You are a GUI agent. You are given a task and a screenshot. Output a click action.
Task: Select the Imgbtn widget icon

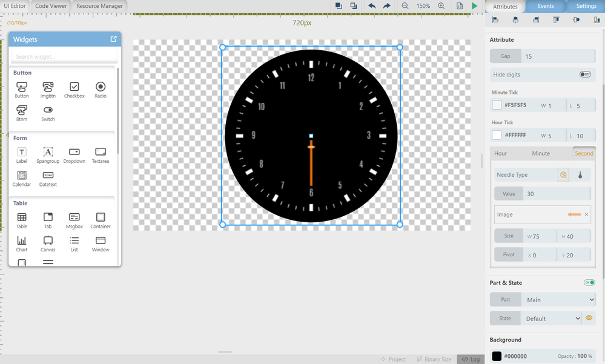(x=48, y=87)
